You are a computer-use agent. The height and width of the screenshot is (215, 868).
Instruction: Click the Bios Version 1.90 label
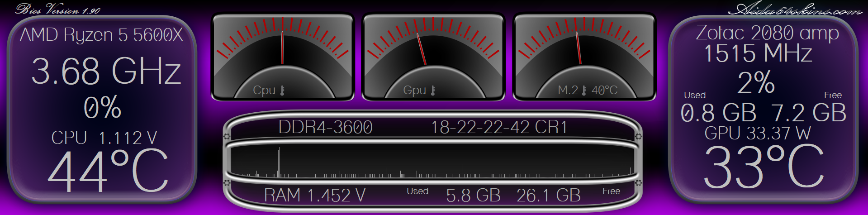point(58,9)
